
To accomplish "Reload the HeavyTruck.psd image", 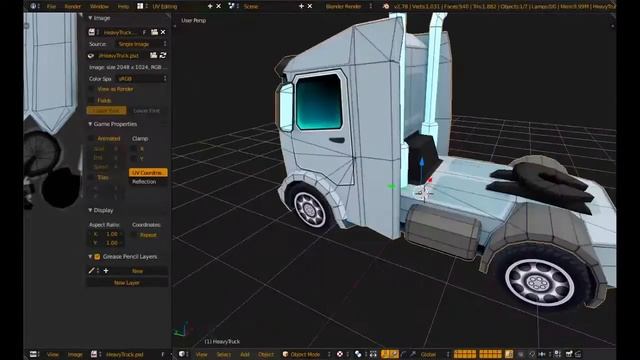I will (x=163, y=55).
